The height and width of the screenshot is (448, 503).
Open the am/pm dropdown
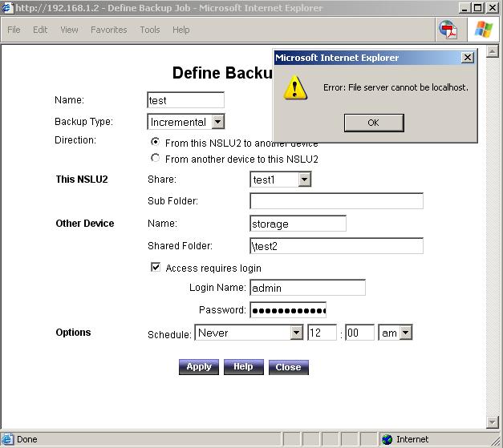(405, 333)
